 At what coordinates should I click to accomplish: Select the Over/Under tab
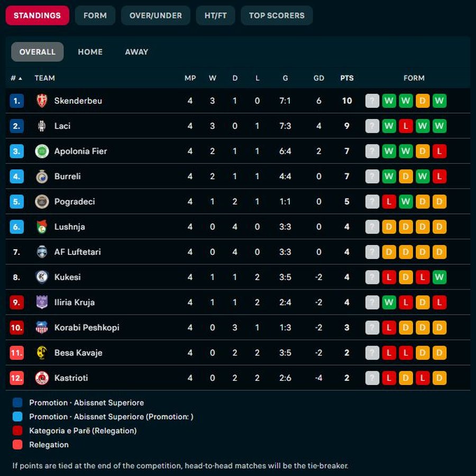coord(155,15)
